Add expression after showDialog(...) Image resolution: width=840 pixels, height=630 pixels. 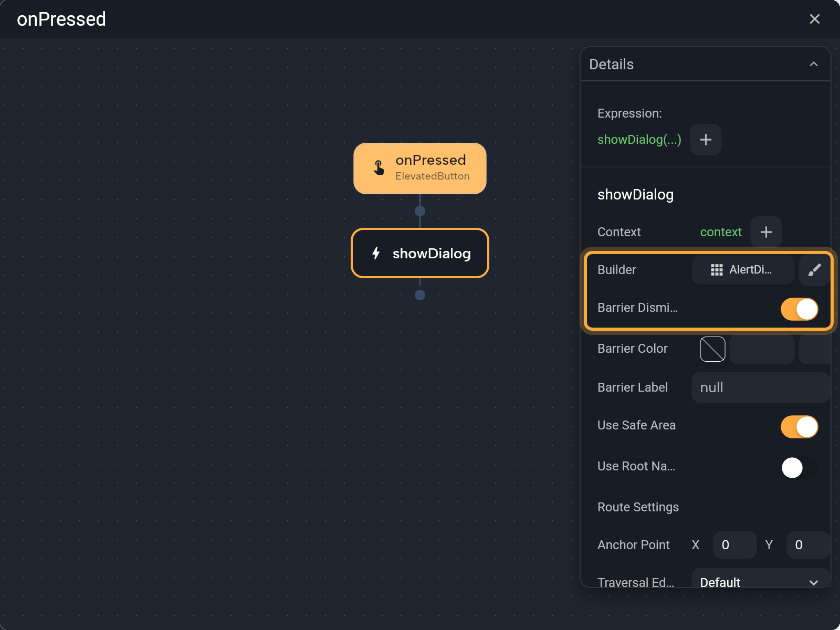tap(706, 140)
